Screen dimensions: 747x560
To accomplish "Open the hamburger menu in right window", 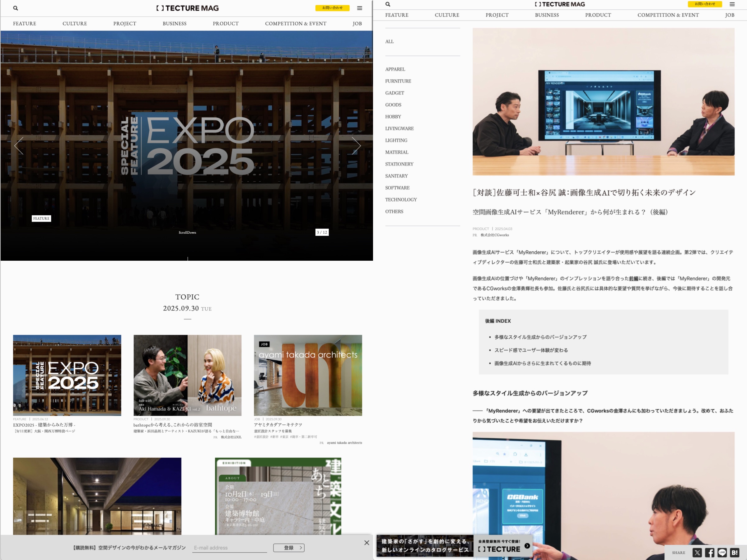I will [732, 4].
